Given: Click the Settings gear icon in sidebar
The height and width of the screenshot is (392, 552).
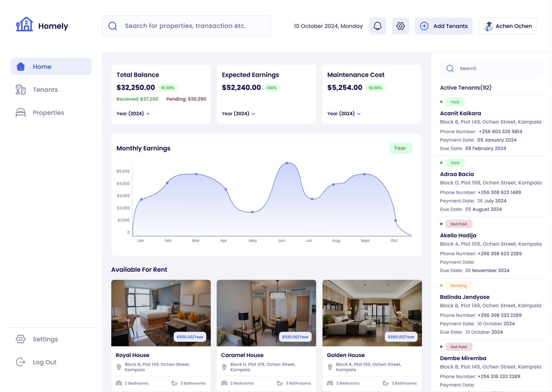Looking at the screenshot, I should point(21,339).
